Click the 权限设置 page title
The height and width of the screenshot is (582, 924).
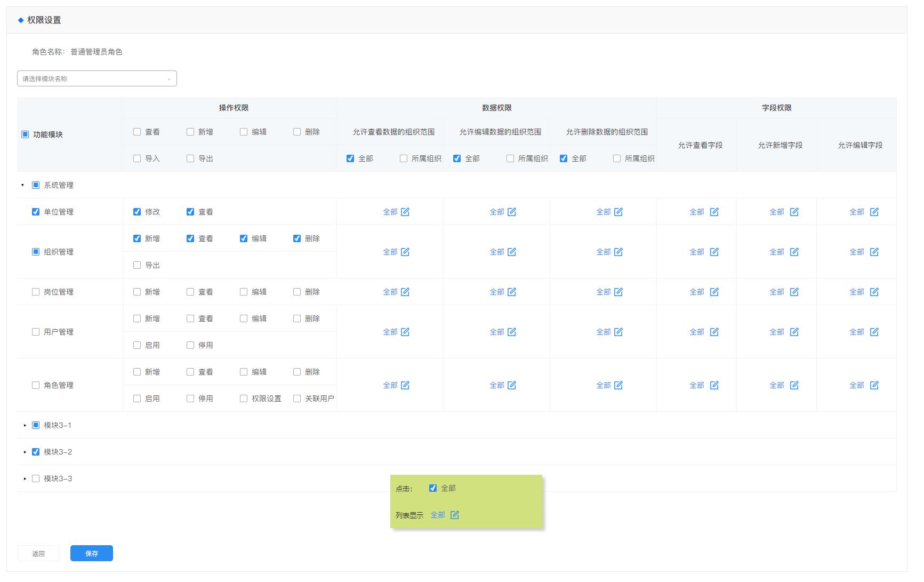[x=44, y=20]
